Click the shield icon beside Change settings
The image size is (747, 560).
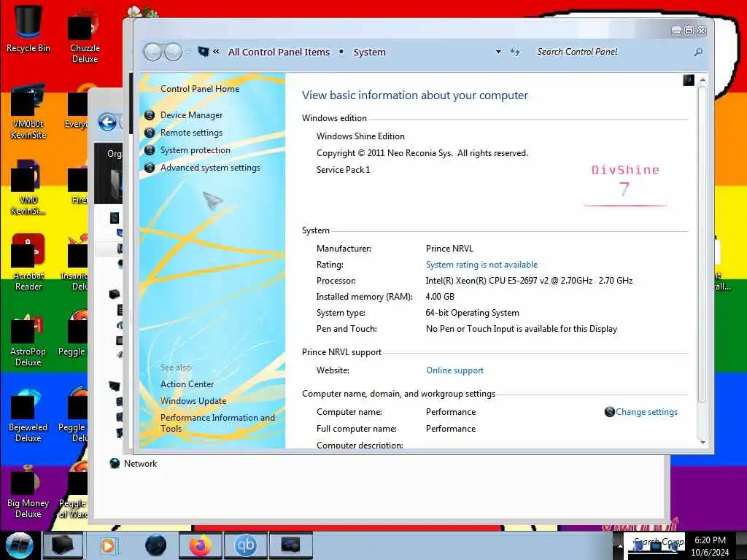coord(609,412)
